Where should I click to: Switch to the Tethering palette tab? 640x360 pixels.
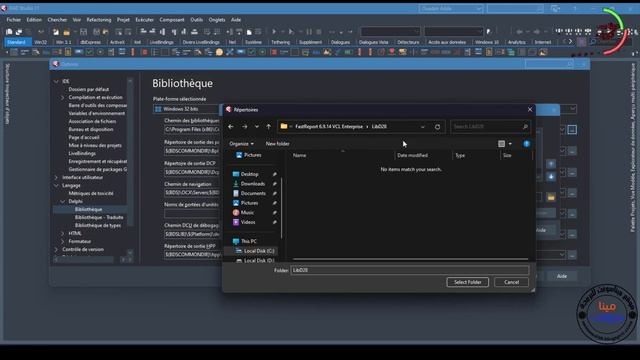[x=280, y=42]
